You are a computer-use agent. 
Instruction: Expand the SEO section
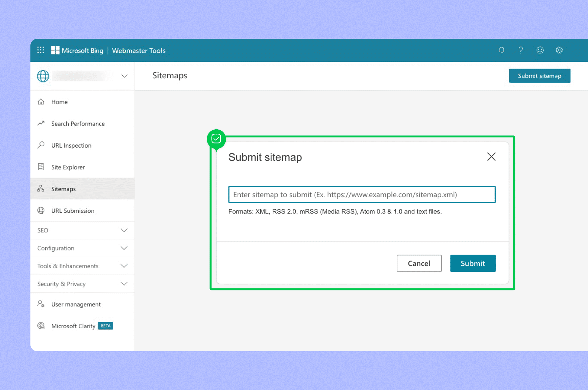(124, 230)
